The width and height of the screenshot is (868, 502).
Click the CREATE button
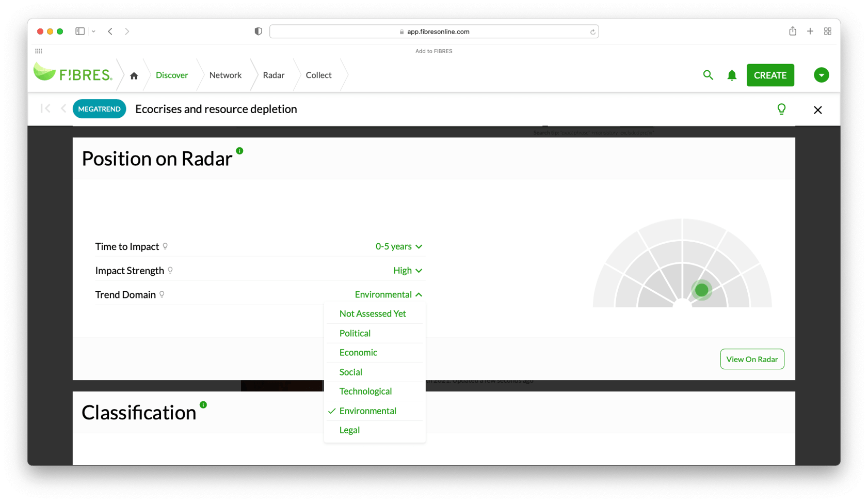[x=770, y=75]
